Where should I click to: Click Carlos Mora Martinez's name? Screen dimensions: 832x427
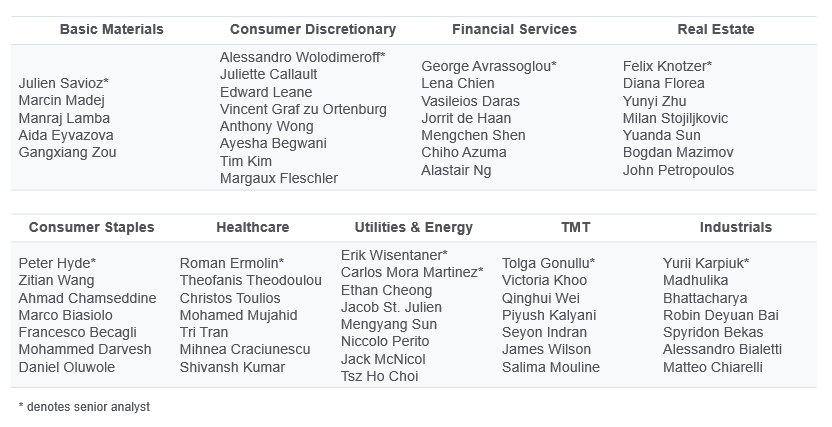(412, 272)
